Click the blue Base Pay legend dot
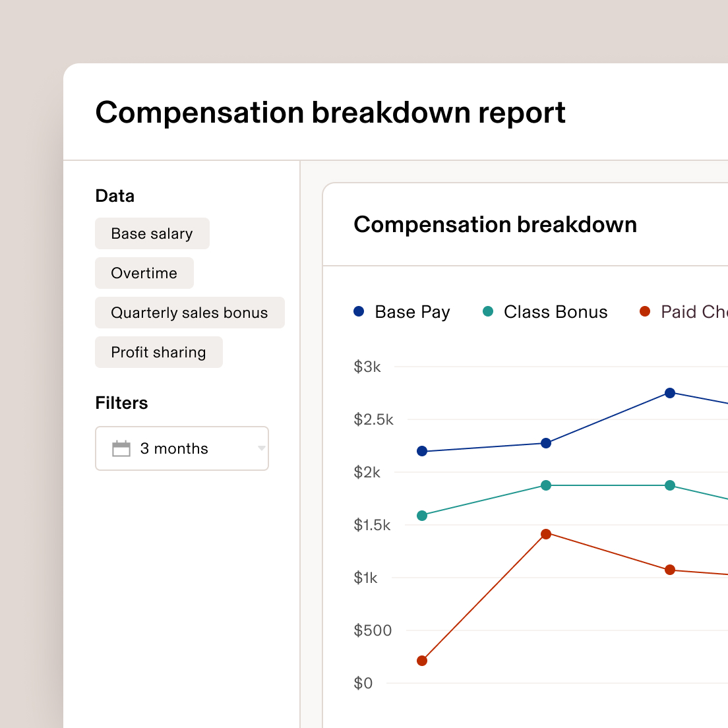The width and height of the screenshot is (728, 728). coord(358,311)
